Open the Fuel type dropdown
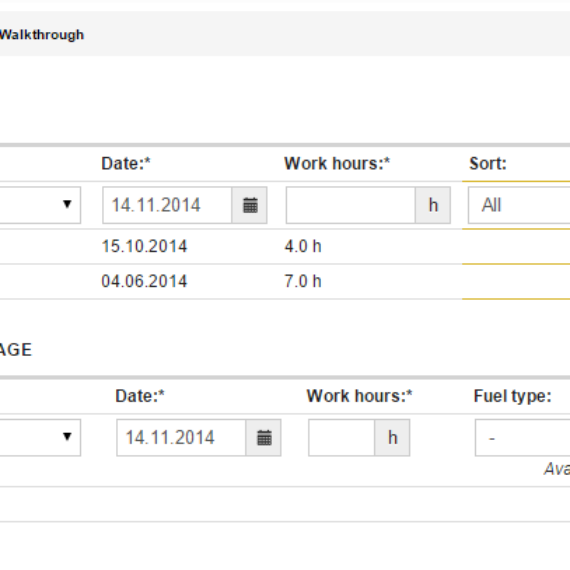 [522, 438]
